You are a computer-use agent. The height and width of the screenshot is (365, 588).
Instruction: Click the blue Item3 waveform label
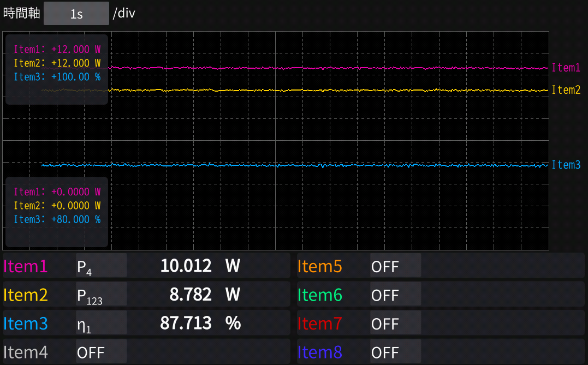tap(566, 165)
